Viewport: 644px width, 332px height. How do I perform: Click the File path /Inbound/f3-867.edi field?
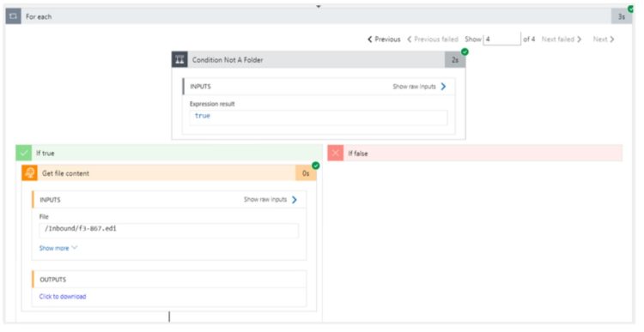tap(169, 230)
